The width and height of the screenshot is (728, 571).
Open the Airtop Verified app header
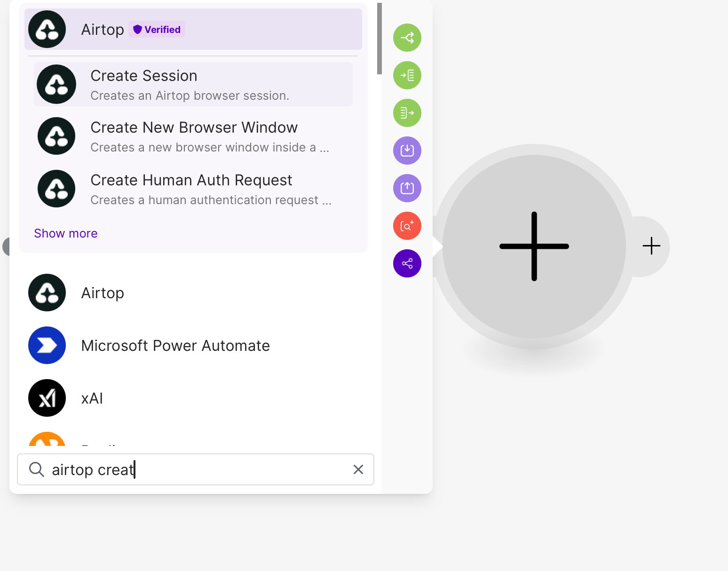(193, 29)
